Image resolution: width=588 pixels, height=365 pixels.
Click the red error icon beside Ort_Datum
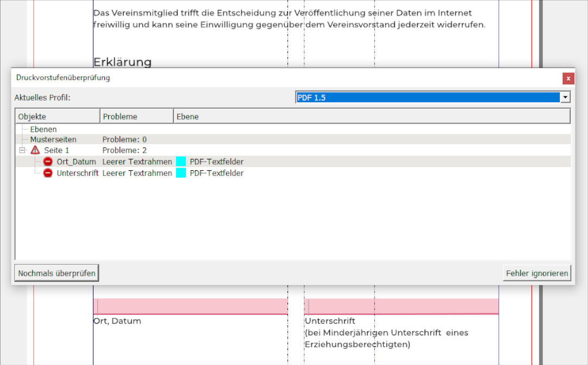48,162
